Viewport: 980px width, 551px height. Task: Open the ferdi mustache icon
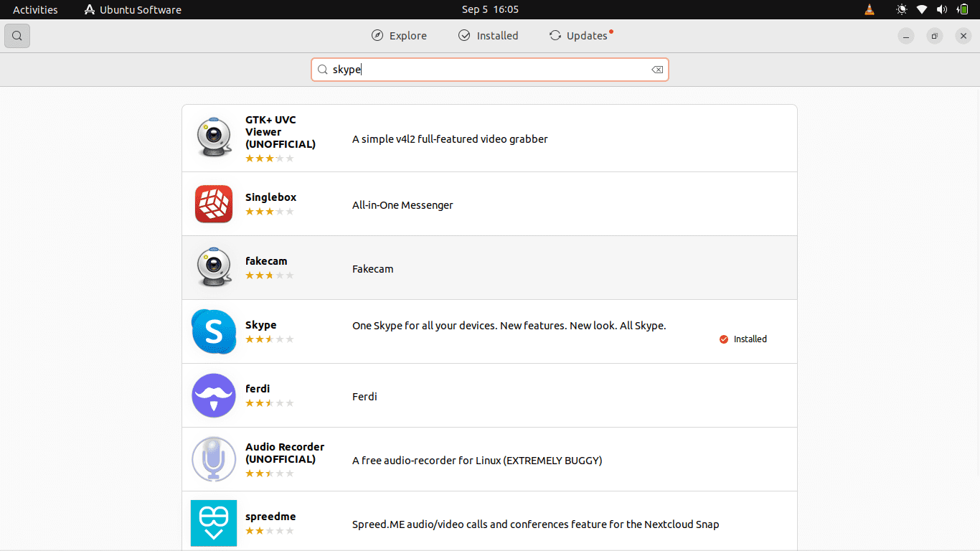(214, 395)
